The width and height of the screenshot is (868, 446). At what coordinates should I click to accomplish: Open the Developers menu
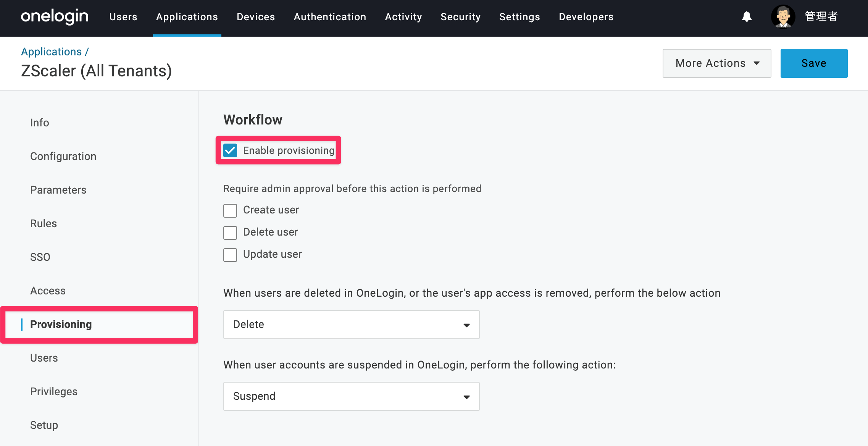point(586,17)
